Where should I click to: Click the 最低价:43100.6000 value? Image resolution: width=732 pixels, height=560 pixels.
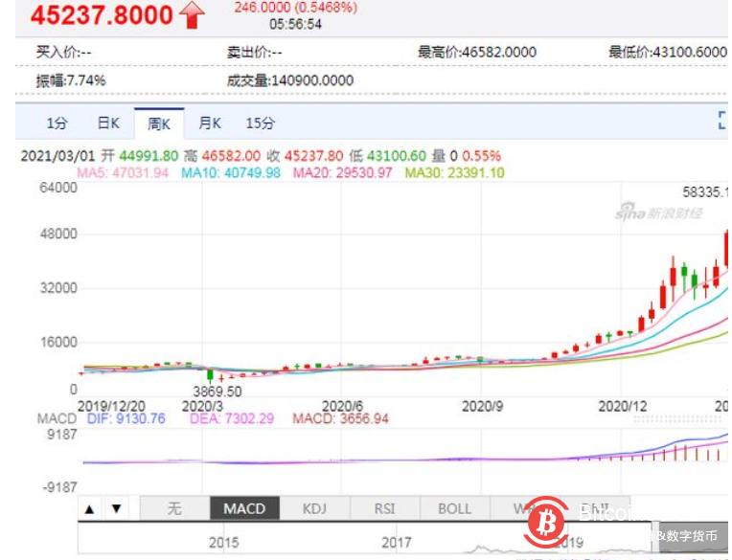668,53
